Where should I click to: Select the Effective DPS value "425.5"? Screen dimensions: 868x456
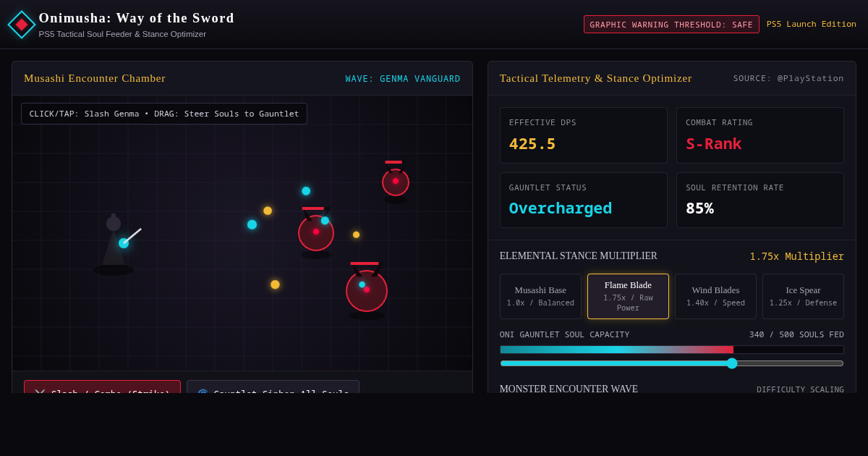click(x=532, y=143)
